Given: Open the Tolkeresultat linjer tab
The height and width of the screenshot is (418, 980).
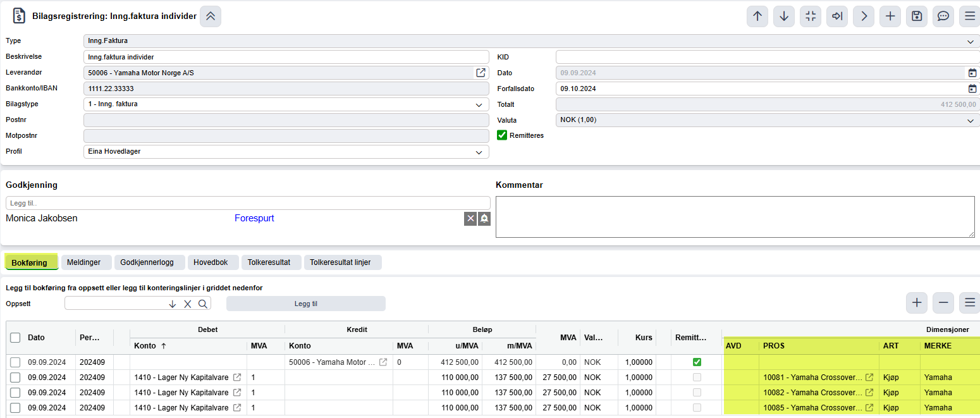Looking at the screenshot, I should tap(343, 262).
